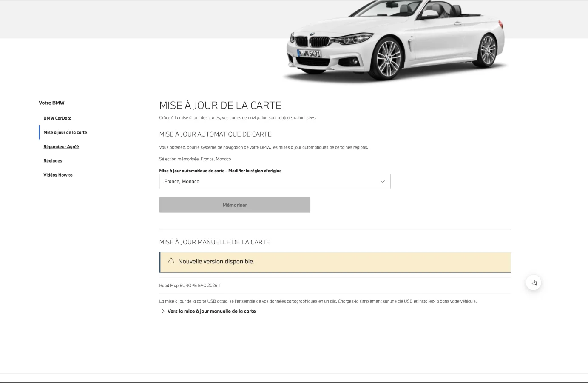Screen dimensions: 588x383
Task: Open Réglages in the sidebar
Action: [x=53, y=161]
